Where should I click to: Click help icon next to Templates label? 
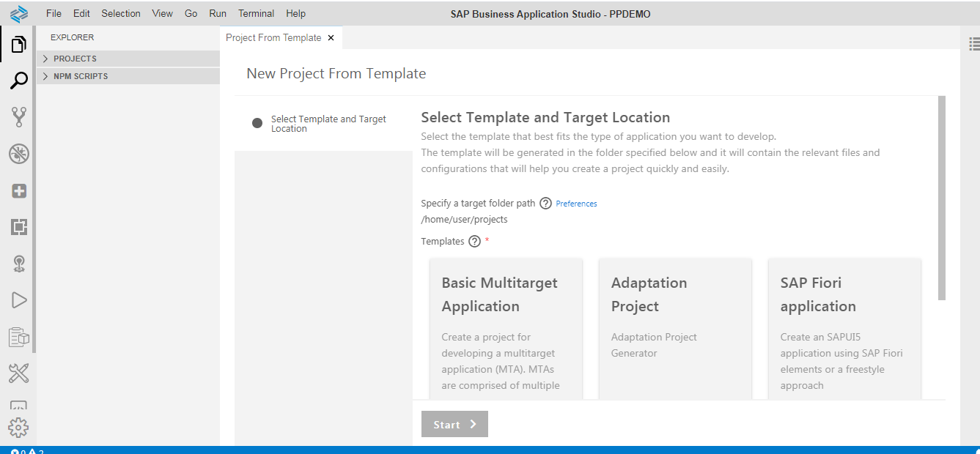tap(474, 242)
